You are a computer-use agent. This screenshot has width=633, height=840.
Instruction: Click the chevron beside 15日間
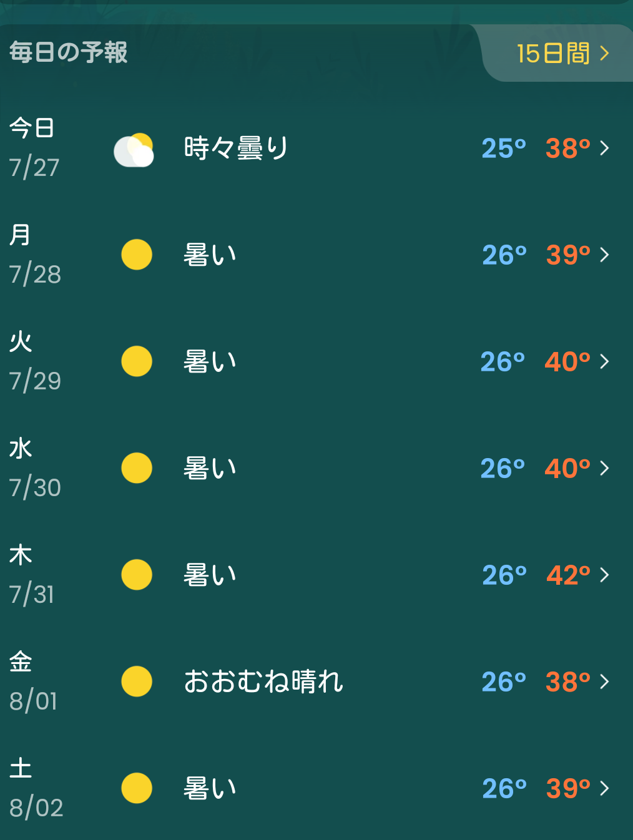pyautogui.click(x=604, y=53)
